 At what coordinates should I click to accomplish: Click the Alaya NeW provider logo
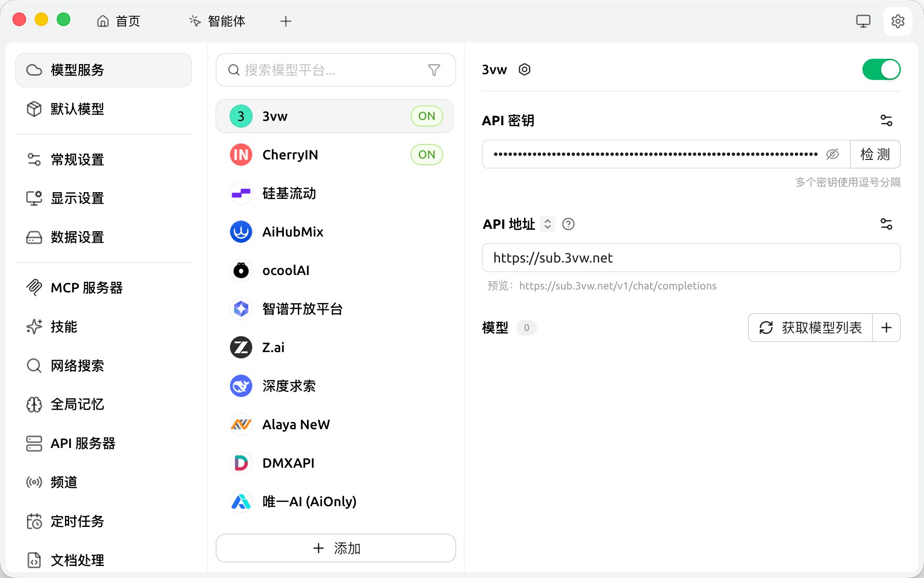241,424
